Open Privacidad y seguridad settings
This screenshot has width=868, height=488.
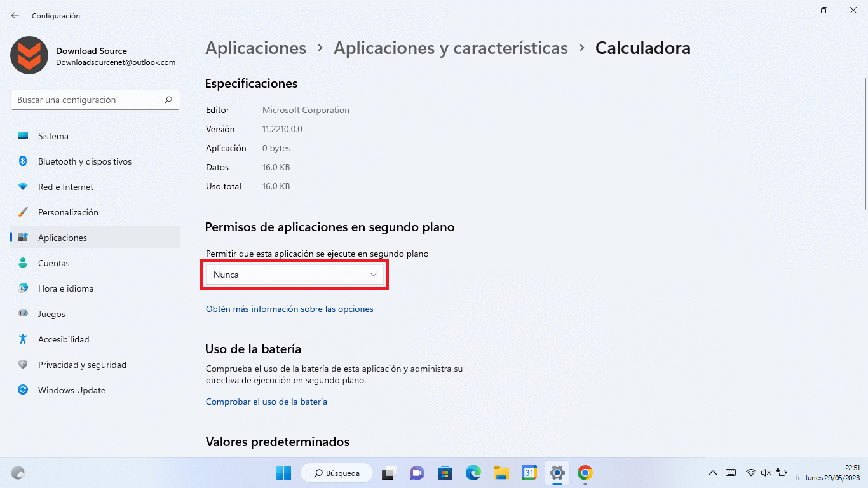(x=95, y=365)
